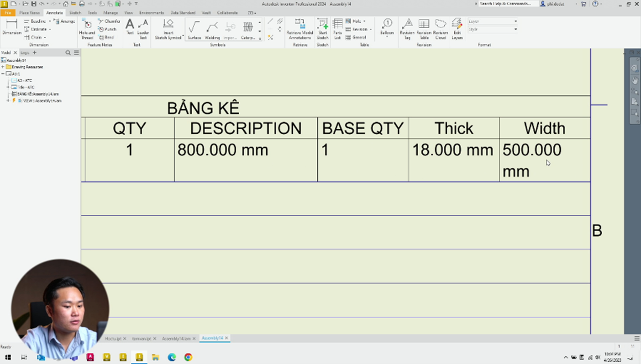The height and width of the screenshot is (364, 641).
Task: Click the Home icon in quick access toolbar
Action: click(x=65, y=4)
